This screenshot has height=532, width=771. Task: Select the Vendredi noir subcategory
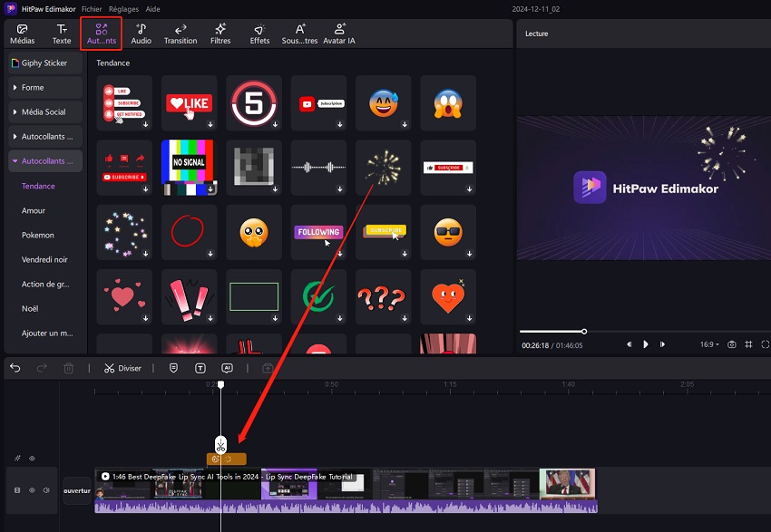(x=44, y=260)
